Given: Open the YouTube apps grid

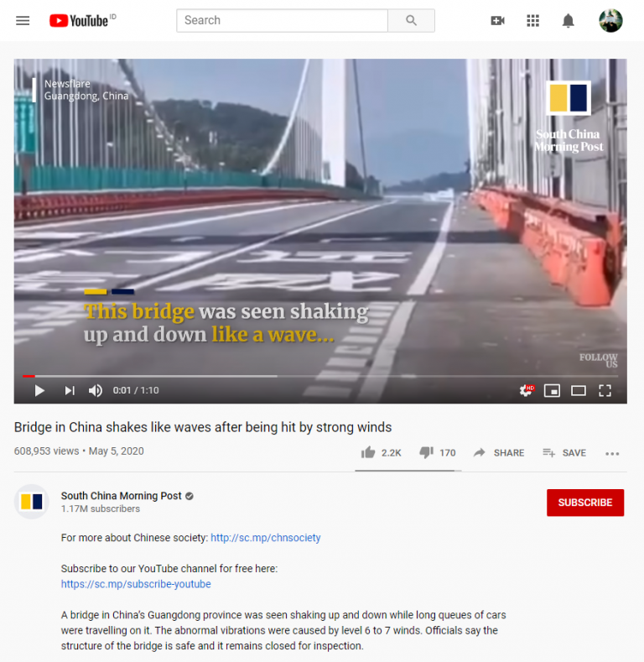Looking at the screenshot, I should point(533,20).
